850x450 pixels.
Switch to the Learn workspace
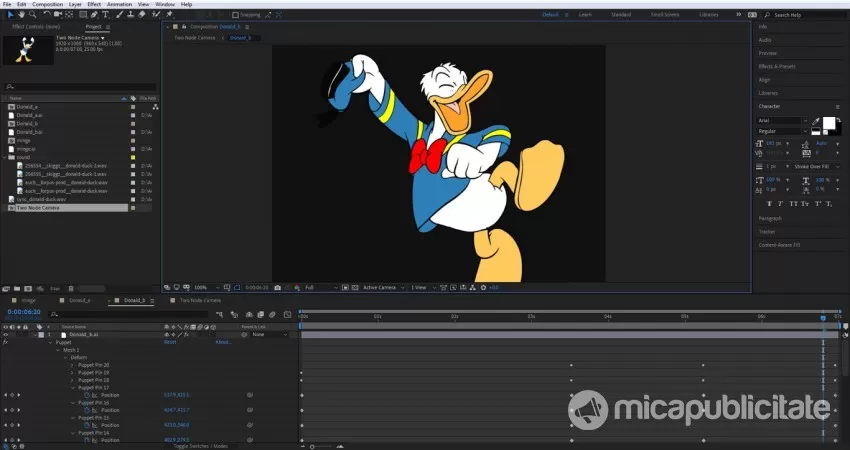point(585,15)
